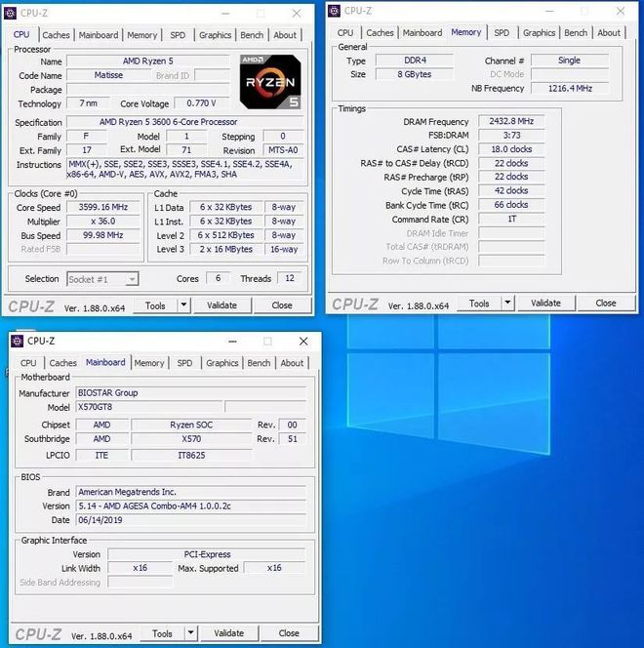Click BIOS Date value 06/14/2019
This screenshot has width=644, height=648.
click(x=191, y=520)
